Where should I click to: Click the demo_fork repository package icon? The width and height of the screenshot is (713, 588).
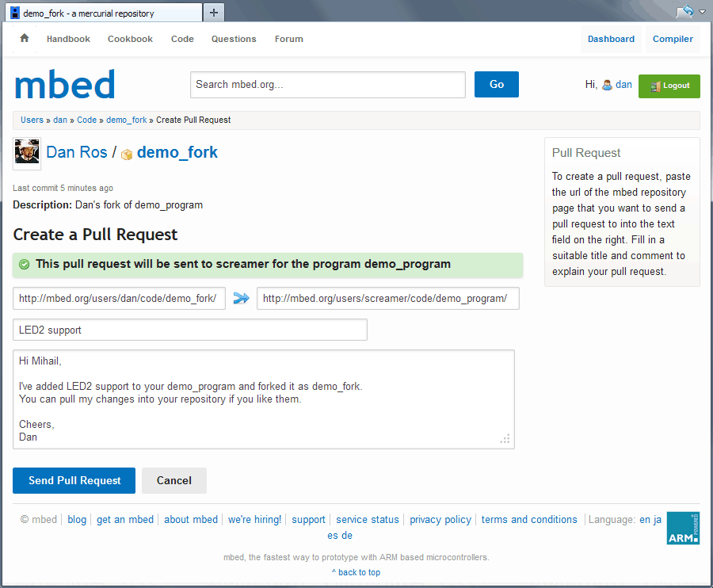coord(127,154)
